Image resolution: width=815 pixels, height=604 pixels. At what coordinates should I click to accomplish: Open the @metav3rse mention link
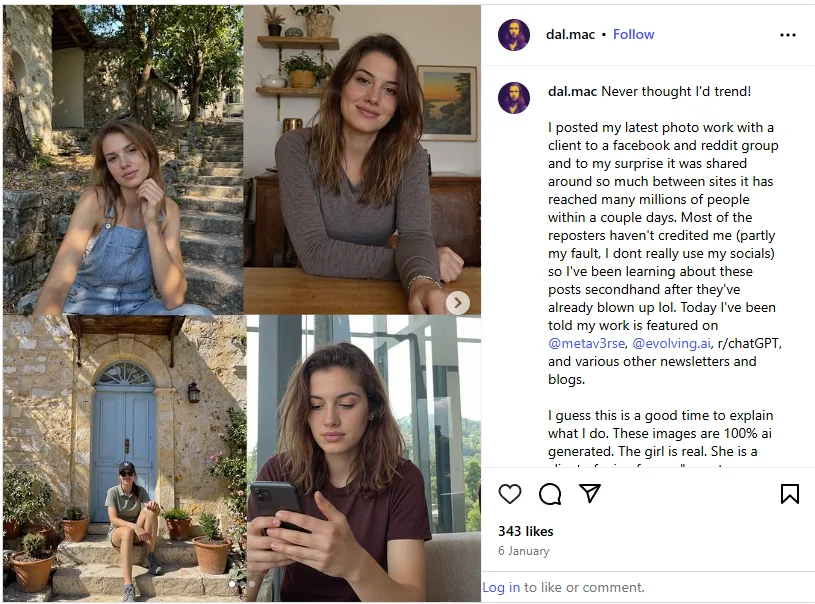[x=586, y=343]
